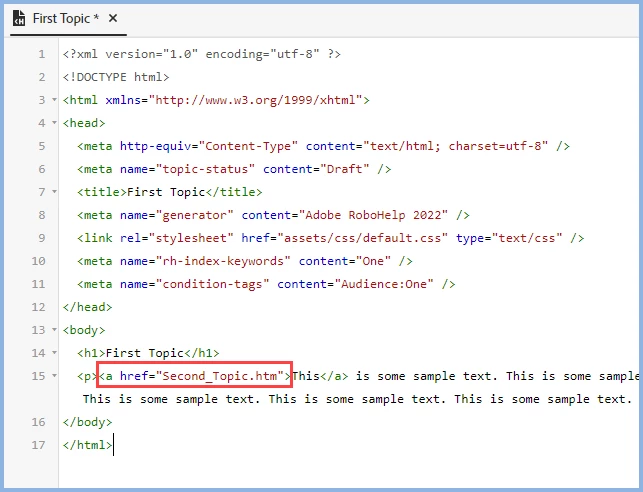This screenshot has width=643, height=492.
Task: Collapse the body fold arrow on line 13
Action: [x=54, y=329]
